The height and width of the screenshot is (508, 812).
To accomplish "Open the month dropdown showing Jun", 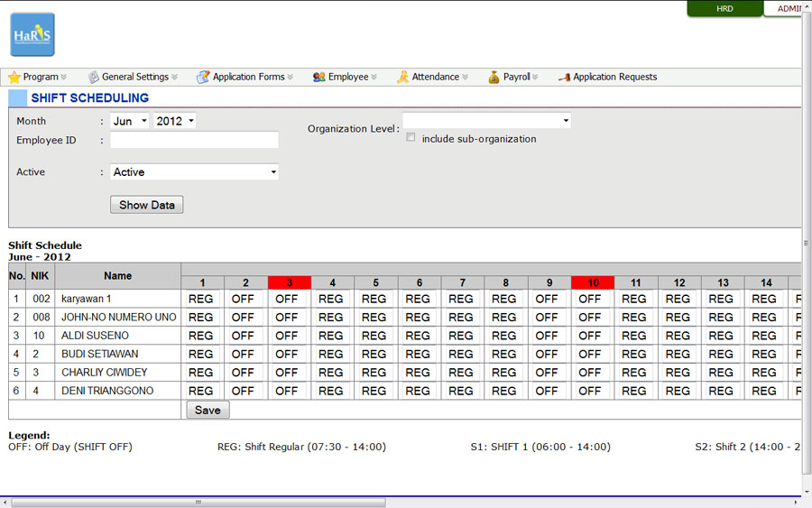I will [130, 121].
